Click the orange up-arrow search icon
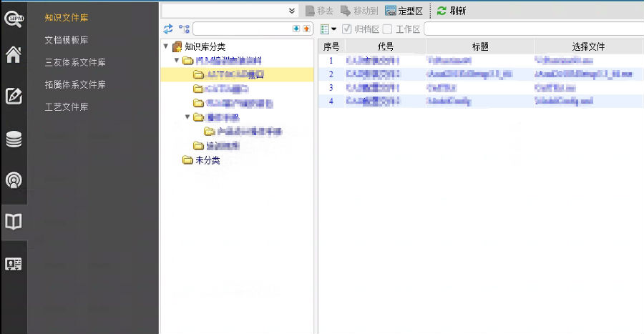644x334 pixels. click(x=306, y=29)
